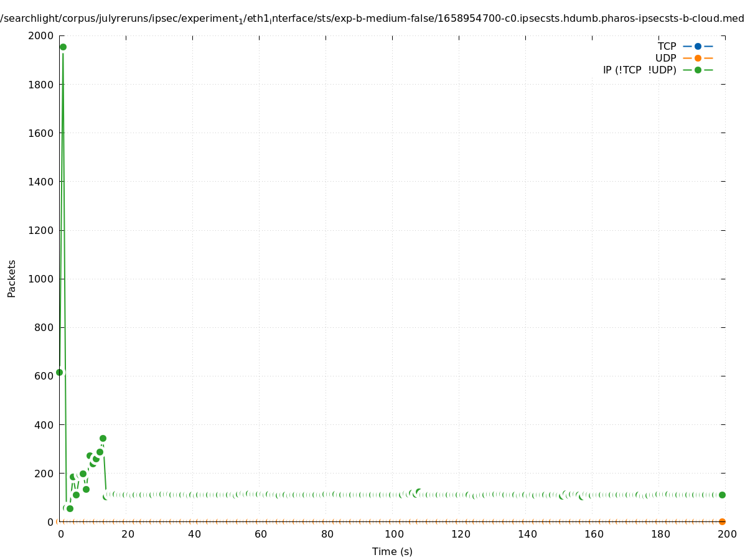
Task: Click the orange UDP legend marker
Action: tap(698, 58)
